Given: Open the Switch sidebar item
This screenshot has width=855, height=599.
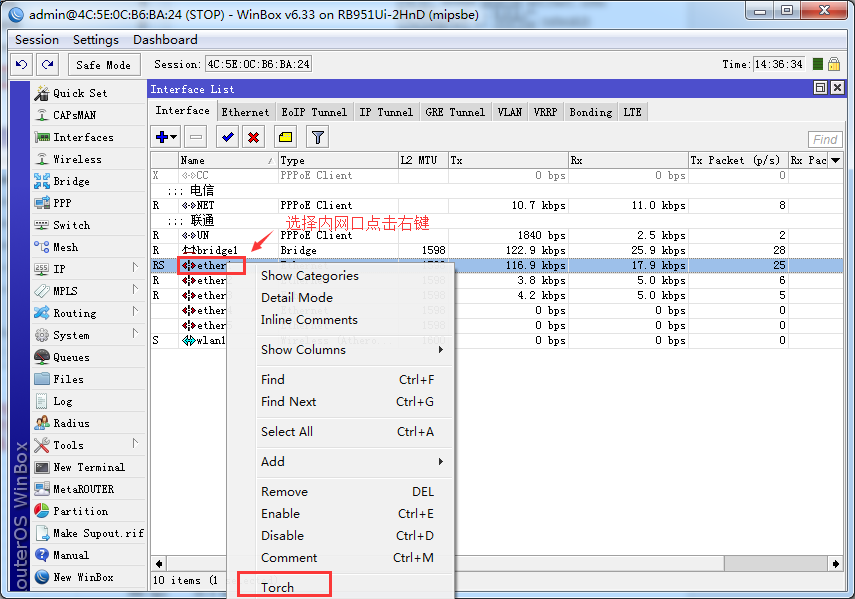Looking at the screenshot, I should (89, 225).
